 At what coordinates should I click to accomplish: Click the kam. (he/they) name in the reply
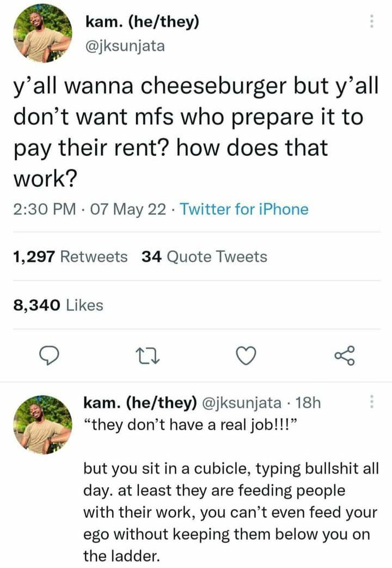pyautogui.click(x=140, y=403)
